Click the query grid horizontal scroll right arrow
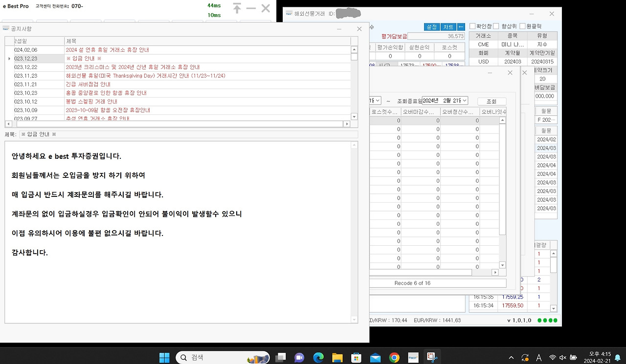The image size is (626, 364). coord(495,272)
